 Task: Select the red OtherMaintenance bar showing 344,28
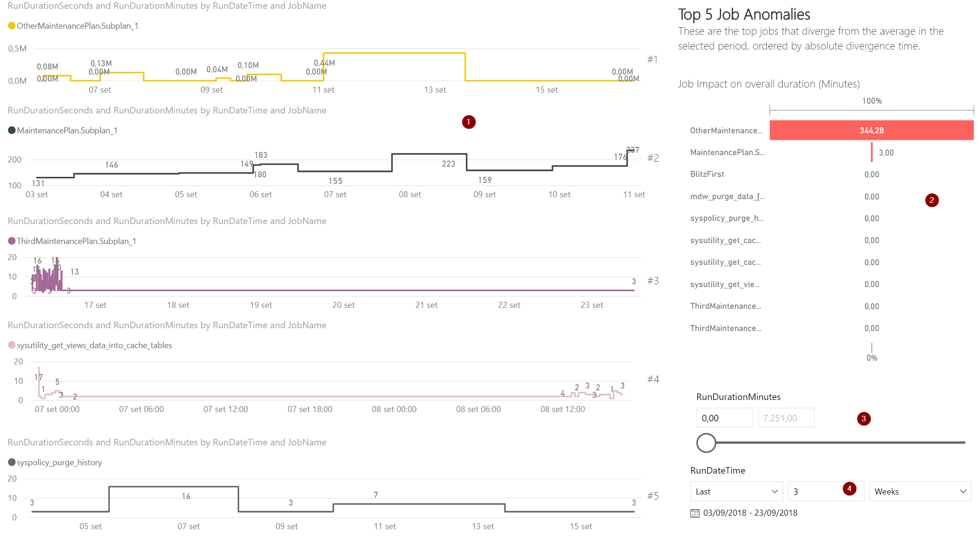click(x=871, y=131)
